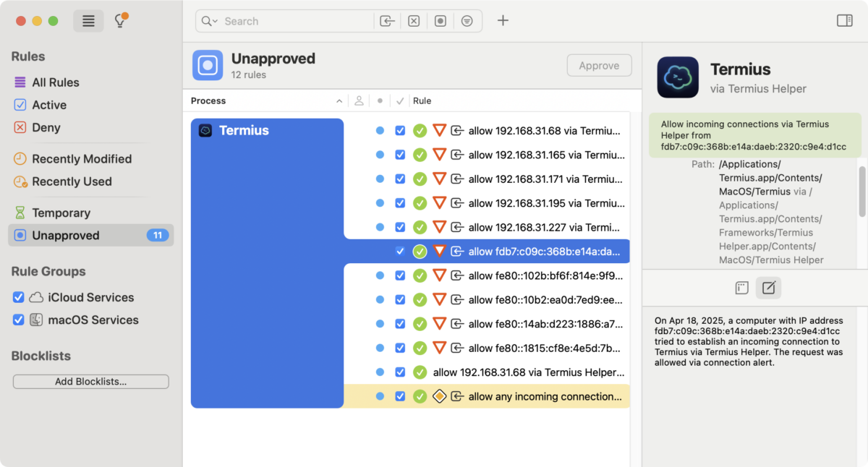
Task: Sort by the Process column header
Action: (x=208, y=100)
